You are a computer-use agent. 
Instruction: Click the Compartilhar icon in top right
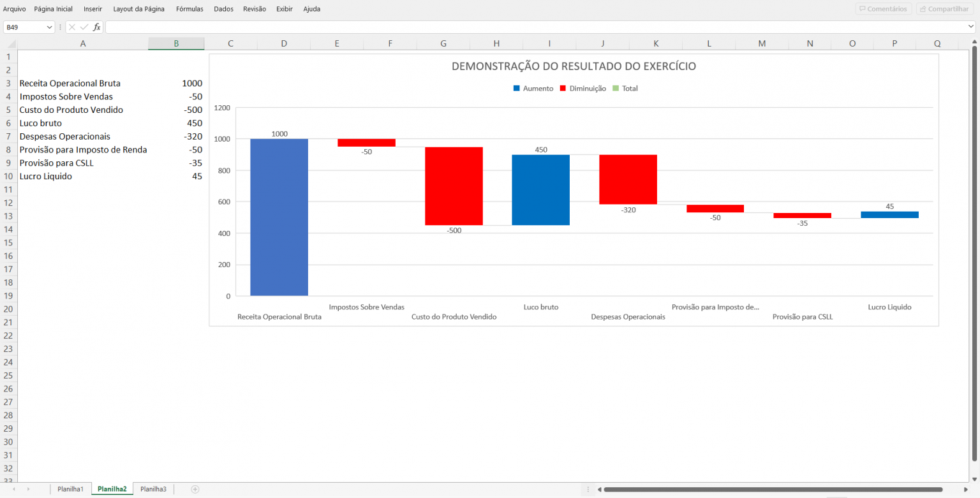pos(944,8)
